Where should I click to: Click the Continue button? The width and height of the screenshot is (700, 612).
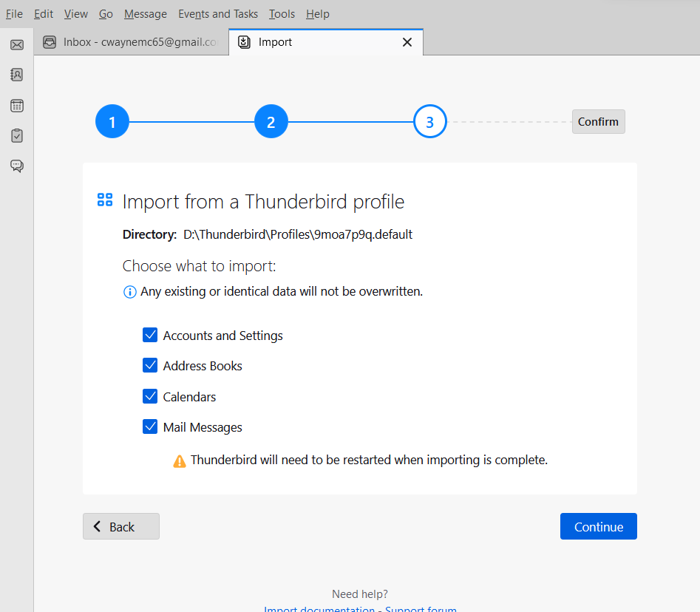coord(598,527)
